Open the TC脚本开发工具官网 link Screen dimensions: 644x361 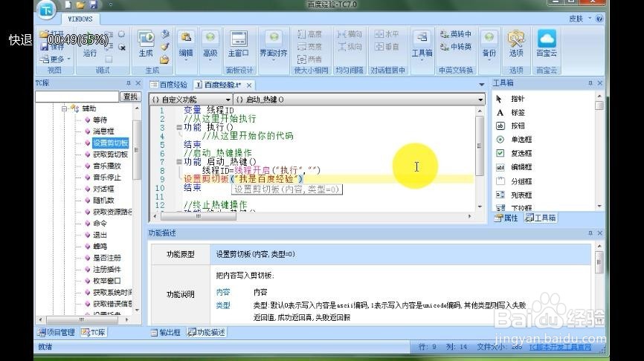pyautogui.click(x=560, y=347)
